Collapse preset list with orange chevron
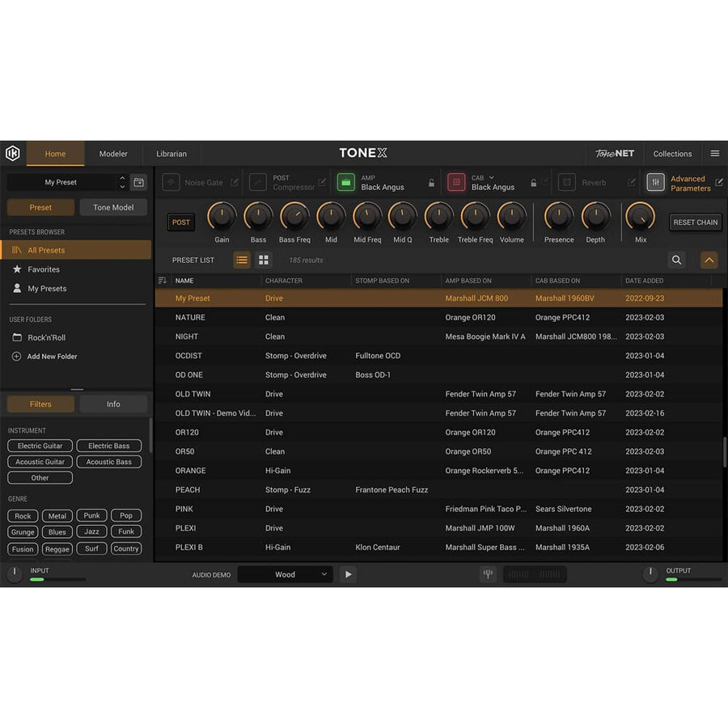 [709, 260]
